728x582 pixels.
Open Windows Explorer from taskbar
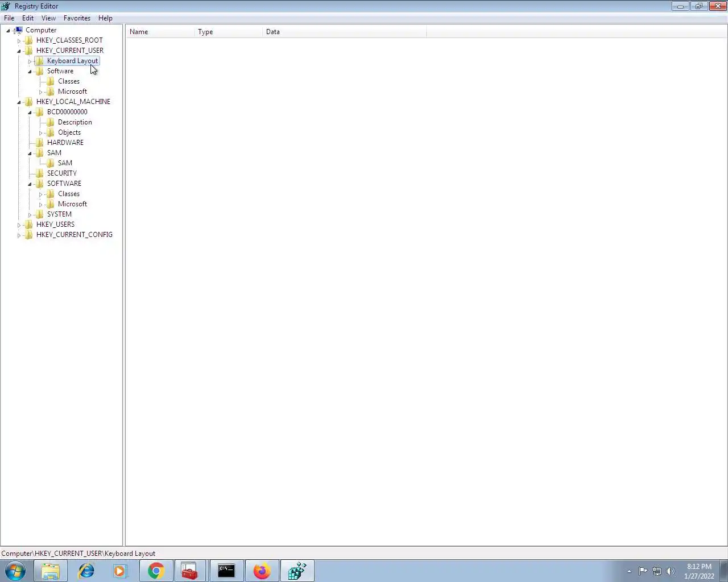pyautogui.click(x=51, y=571)
